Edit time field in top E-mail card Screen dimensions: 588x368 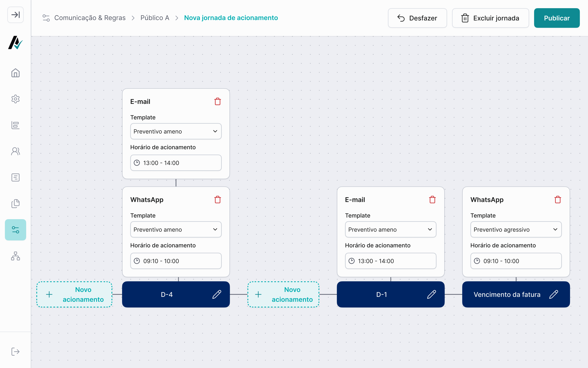tap(176, 163)
